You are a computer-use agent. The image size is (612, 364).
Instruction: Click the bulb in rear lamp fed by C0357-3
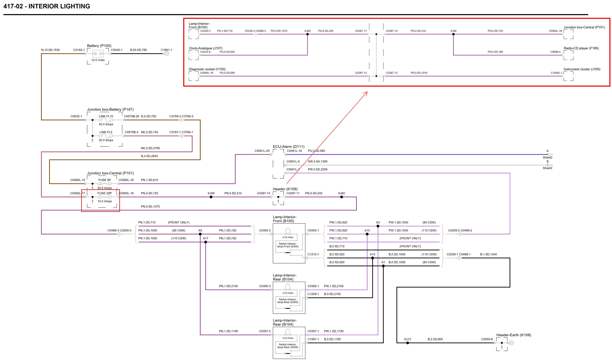click(x=288, y=332)
